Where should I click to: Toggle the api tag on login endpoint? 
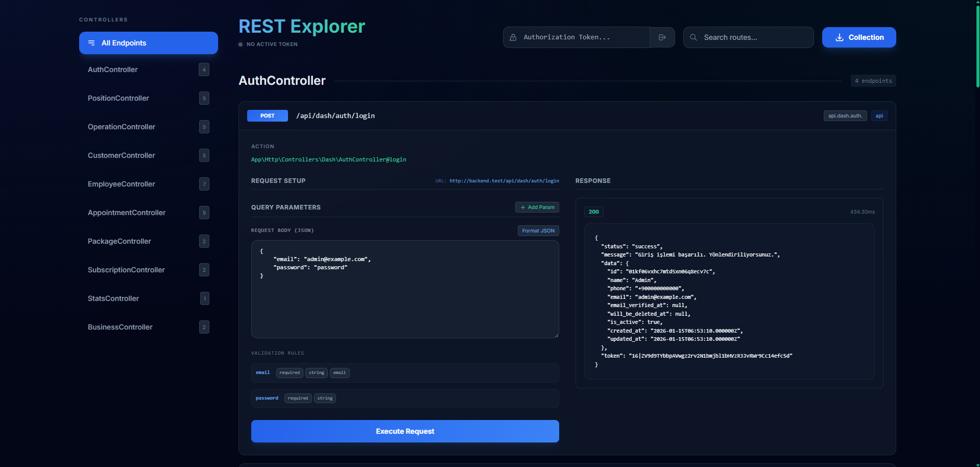(x=879, y=115)
